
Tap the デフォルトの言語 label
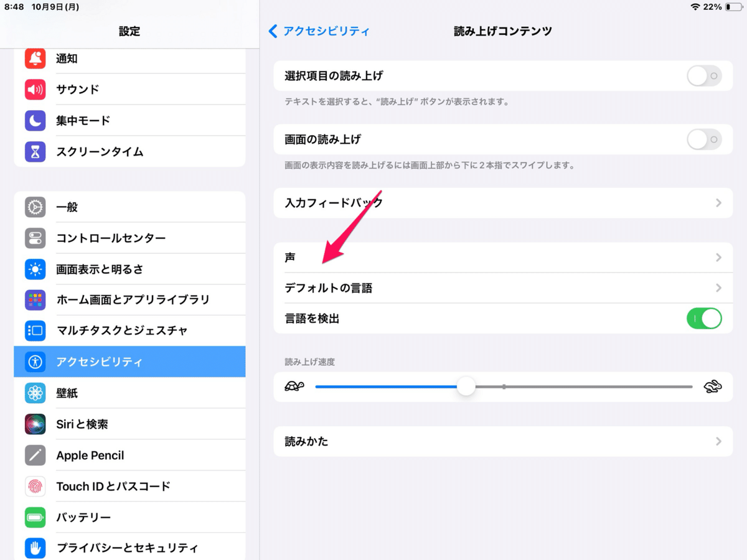coord(329,288)
